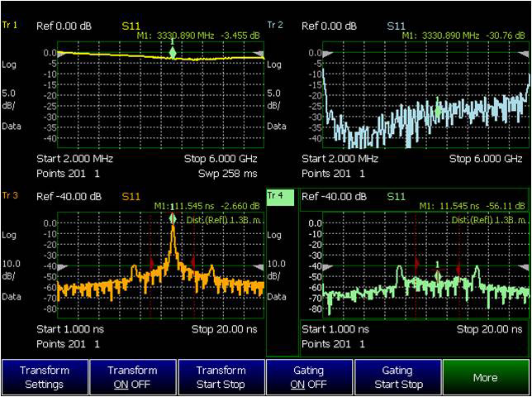Toggle the Gating ON OFF softkey

click(x=308, y=377)
